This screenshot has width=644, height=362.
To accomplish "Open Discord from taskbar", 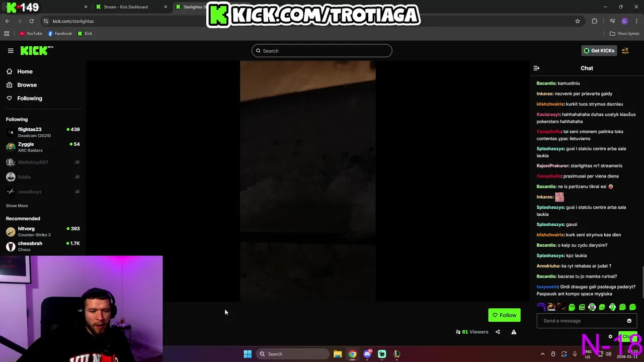I will pos(367,354).
